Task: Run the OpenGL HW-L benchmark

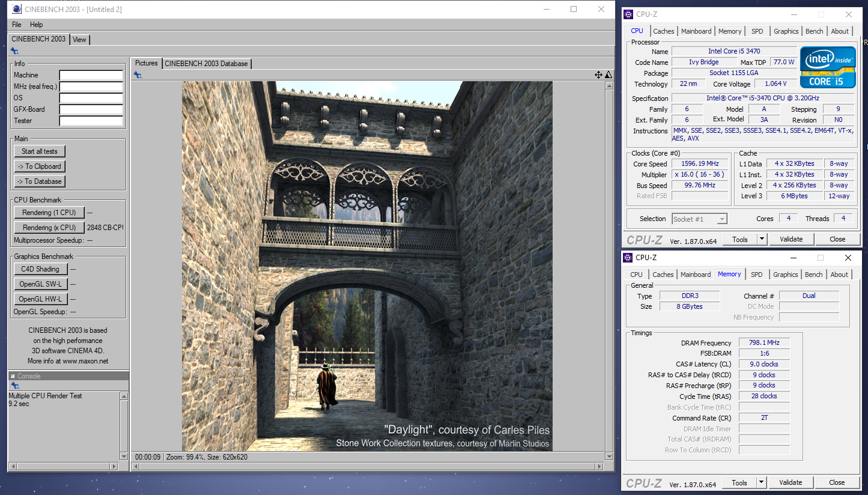Action: (40, 299)
